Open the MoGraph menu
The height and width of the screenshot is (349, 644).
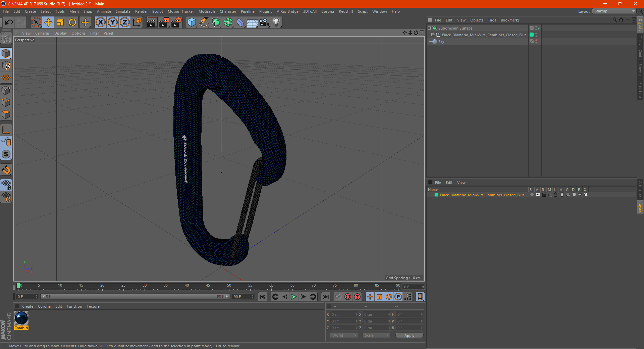click(207, 11)
